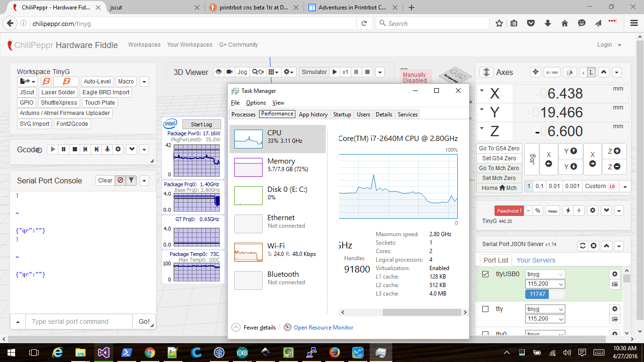The width and height of the screenshot is (644, 362).
Task: Click the Gcode stop button
Action: click(x=74, y=149)
